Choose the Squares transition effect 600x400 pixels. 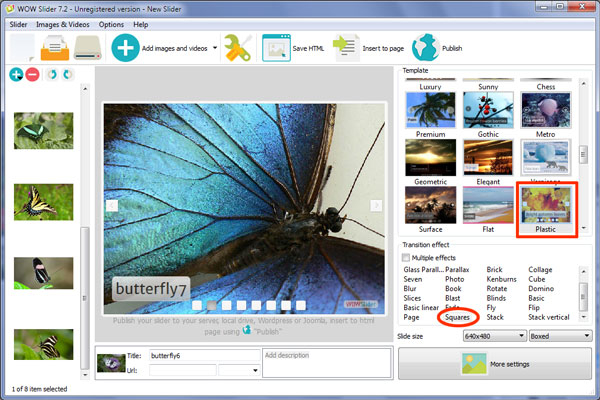tap(457, 317)
